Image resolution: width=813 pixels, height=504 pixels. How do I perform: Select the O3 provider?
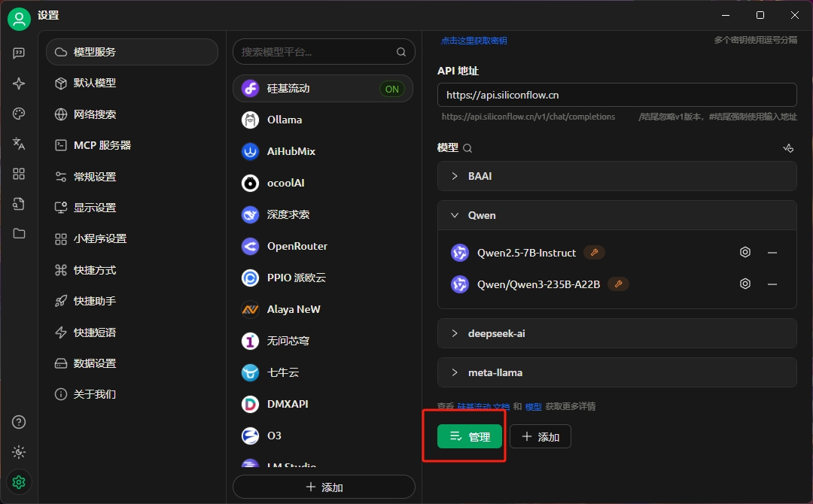[x=323, y=436]
